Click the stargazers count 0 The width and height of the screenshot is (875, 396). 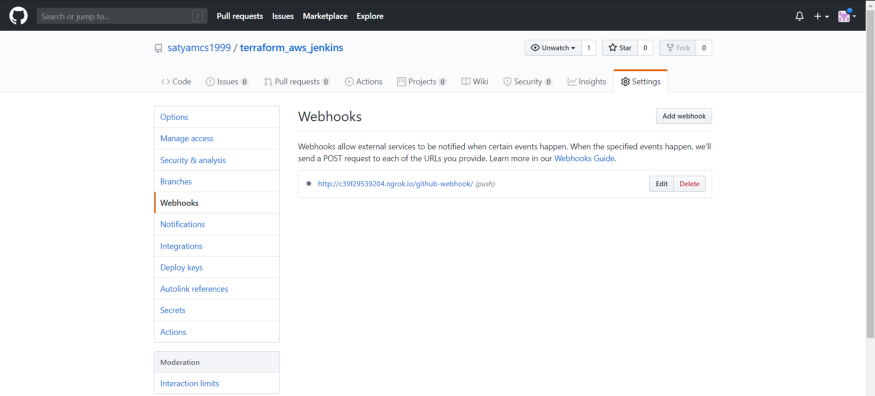[x=645, y=48]
